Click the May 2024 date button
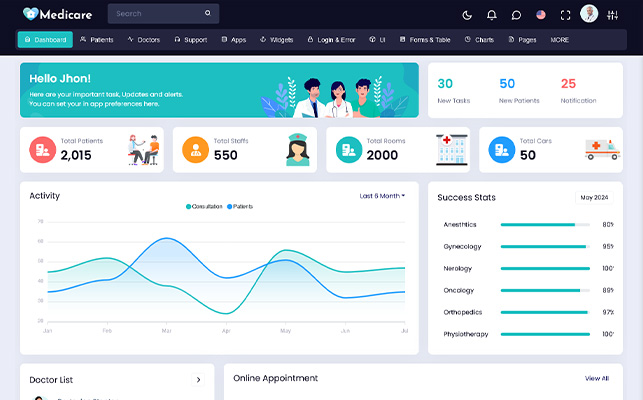 coord(594,197)
